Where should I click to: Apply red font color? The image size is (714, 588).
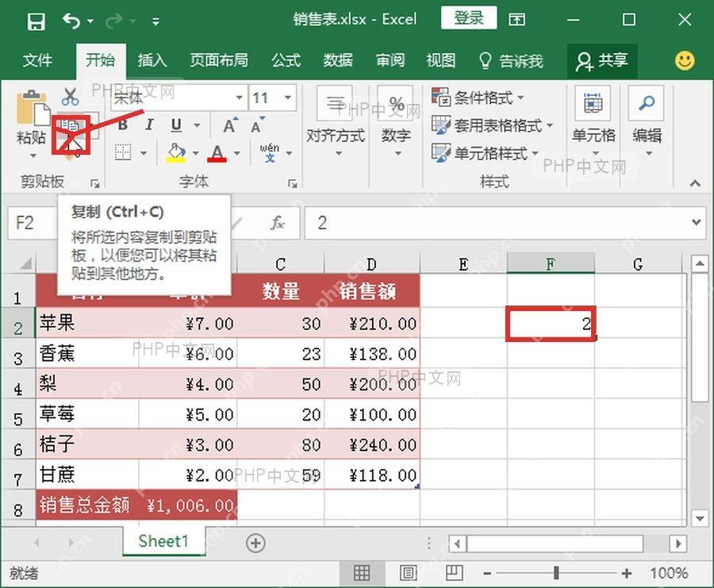217,153
